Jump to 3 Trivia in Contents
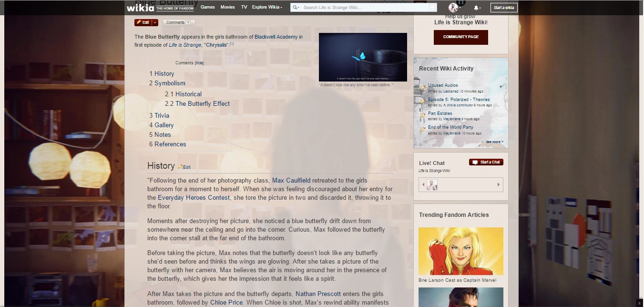The height and width of the screenshot is (307, 644). click(159, 116)
